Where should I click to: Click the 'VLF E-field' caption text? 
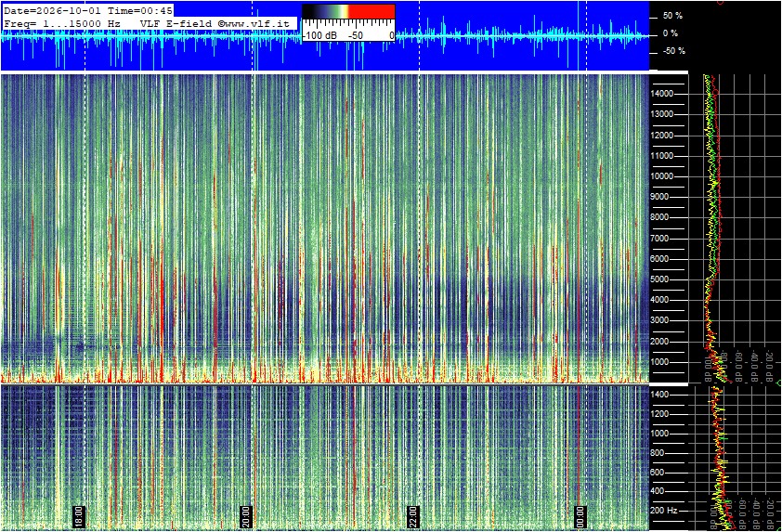pyautogui.click(x=177, y=23)
